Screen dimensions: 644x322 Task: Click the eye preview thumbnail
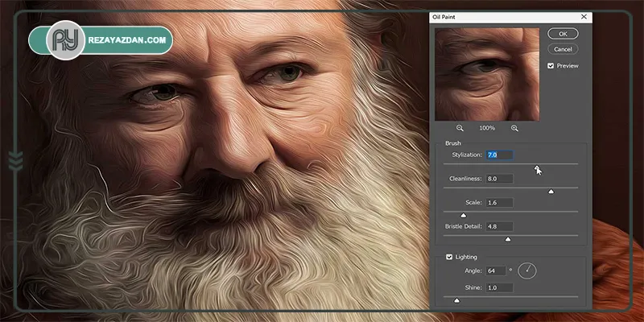(x=487, y=74)
